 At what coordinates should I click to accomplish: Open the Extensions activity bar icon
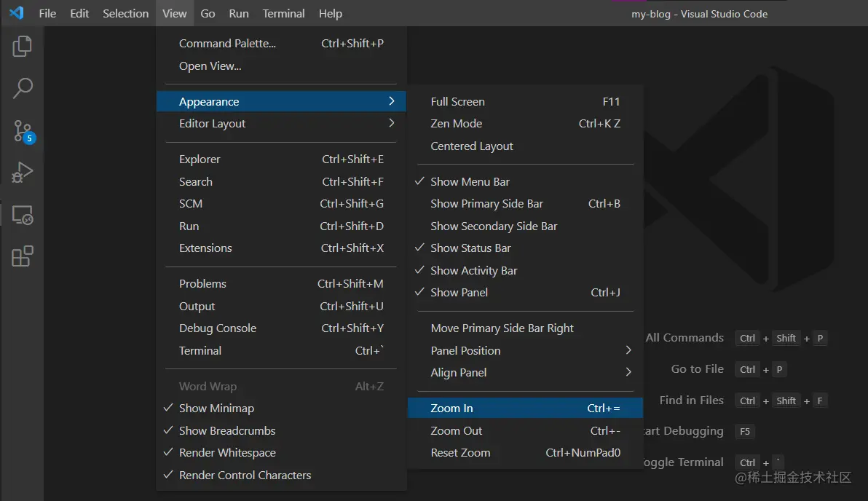click(x=22, y=256)
